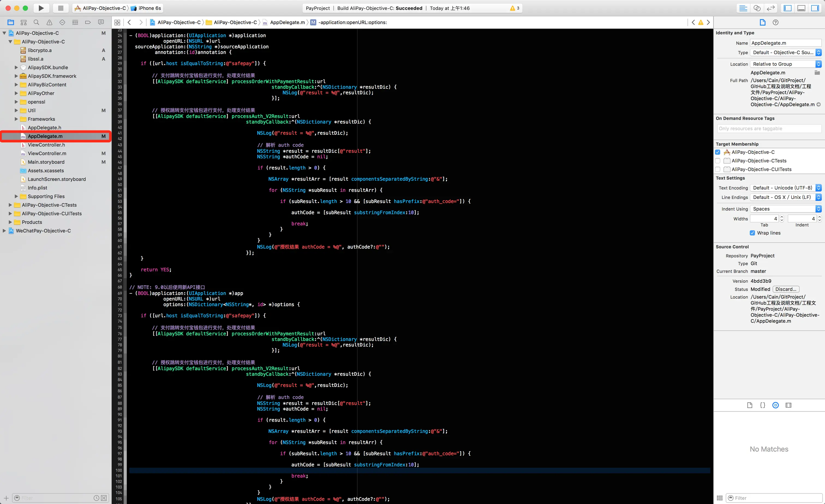Select the iPhone 6s destination
825x504 pixels.
(149, 8)
